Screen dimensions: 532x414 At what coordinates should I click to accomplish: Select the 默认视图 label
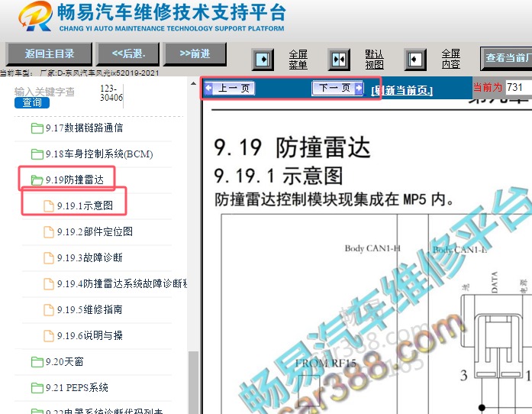[x=374, y=60]
